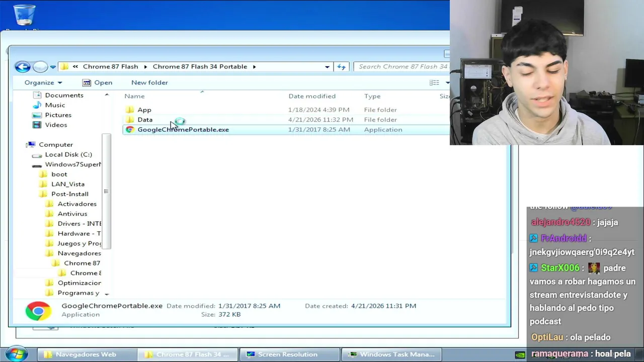Open the Pictures library
The image size is (644, 362).
(x=58, y=115)
